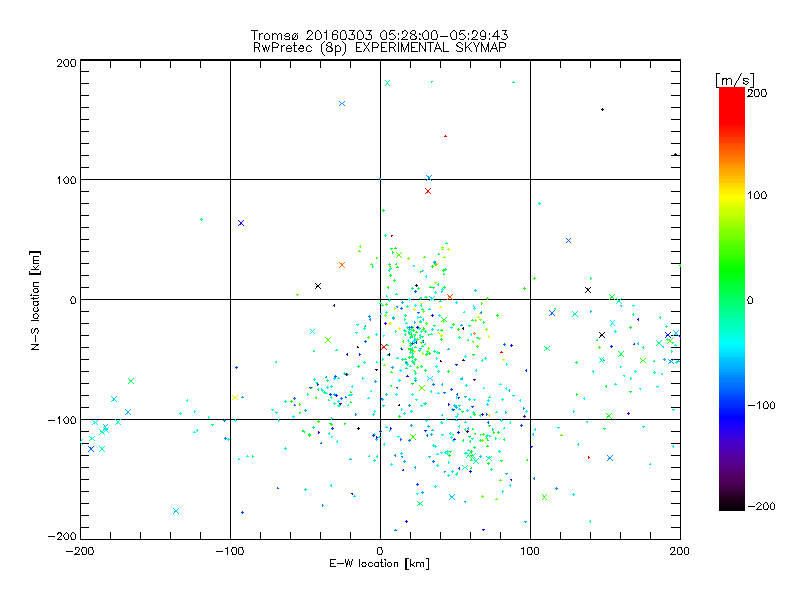Click the 'E-W location [km]' axis label
The width and height of the screenshot is (800, 600).
click(x=379, y=563)
